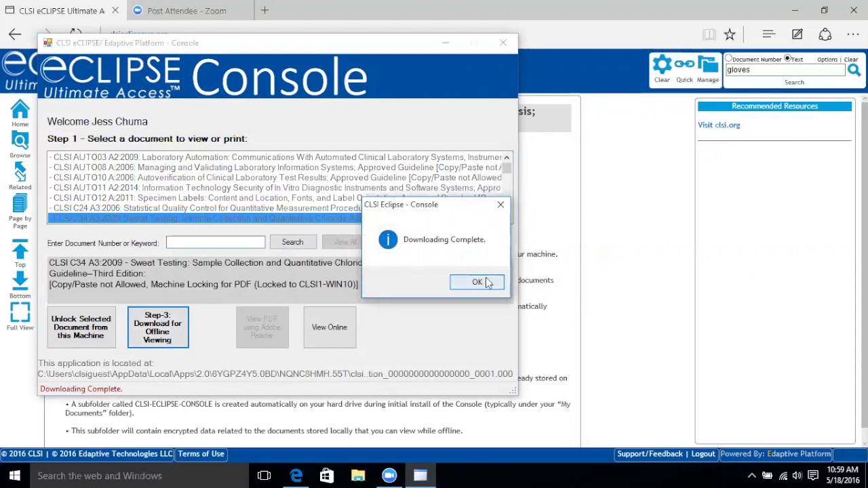Switch to the Post Attendee - Zoom tab
This screenshot has height=488, width=868.
pos(186,11)
